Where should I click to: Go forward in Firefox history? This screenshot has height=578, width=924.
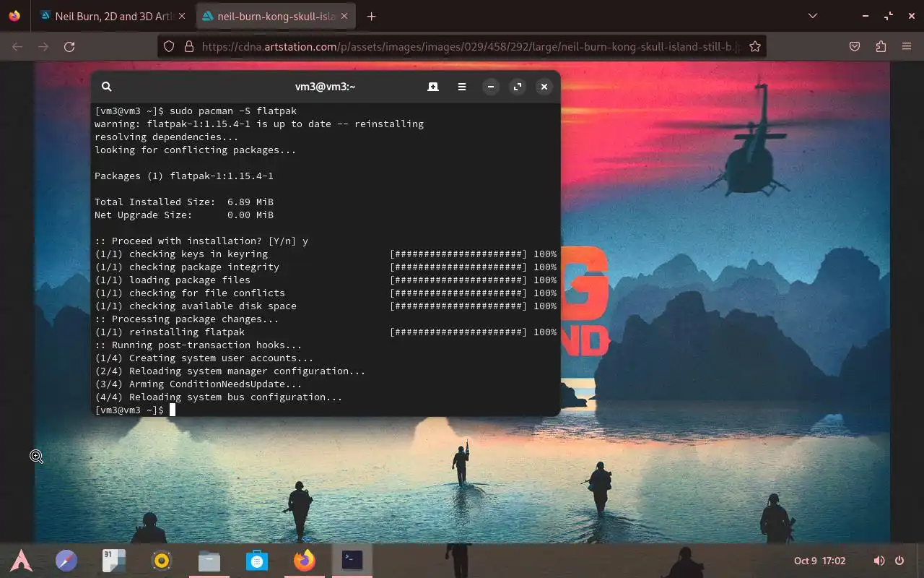point(43,46)
